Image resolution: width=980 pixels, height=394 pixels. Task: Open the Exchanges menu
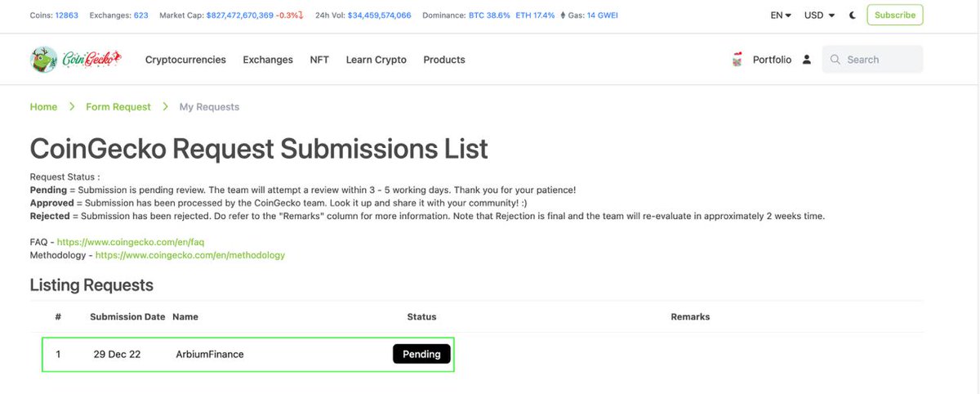pos(268,60)
